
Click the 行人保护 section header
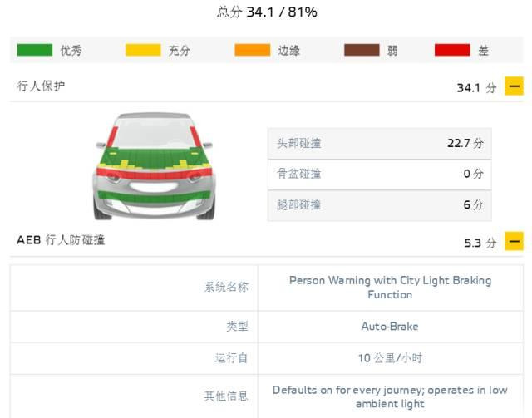(266, 86)
